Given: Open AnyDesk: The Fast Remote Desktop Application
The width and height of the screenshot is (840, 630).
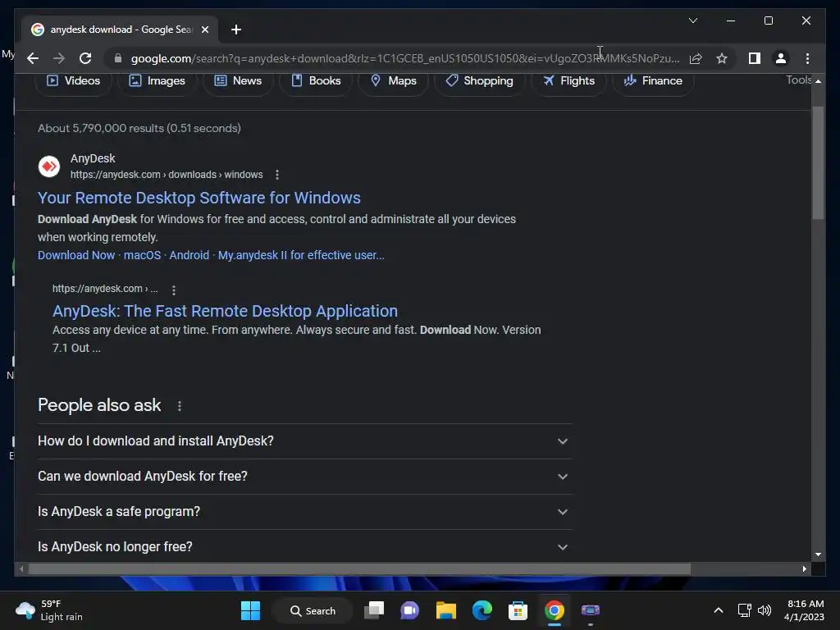Looking at the screenshot, I should pos(225,311).
